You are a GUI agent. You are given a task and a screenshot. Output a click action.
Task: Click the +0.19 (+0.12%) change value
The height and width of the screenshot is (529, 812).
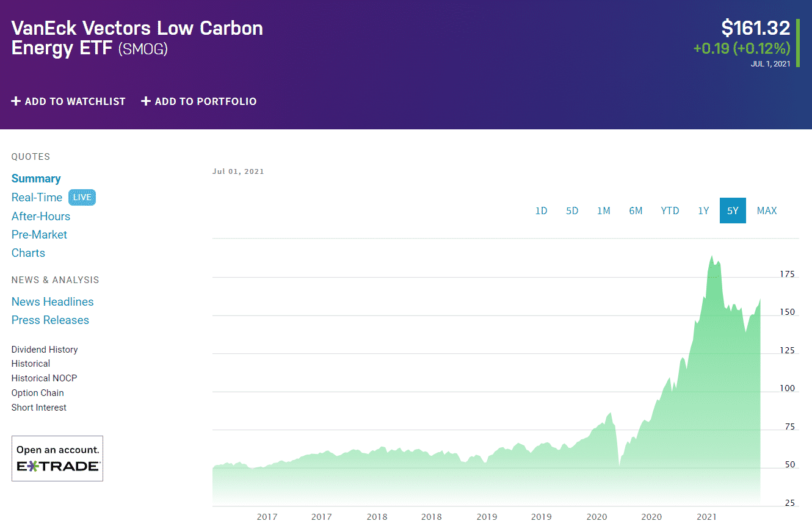pos(742,48)
